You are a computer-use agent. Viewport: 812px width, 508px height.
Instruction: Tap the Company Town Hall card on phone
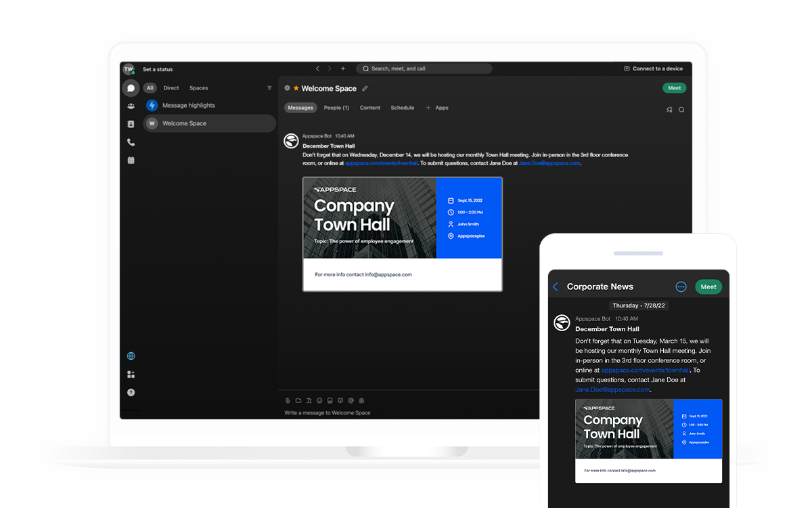[x=649, y=441]
